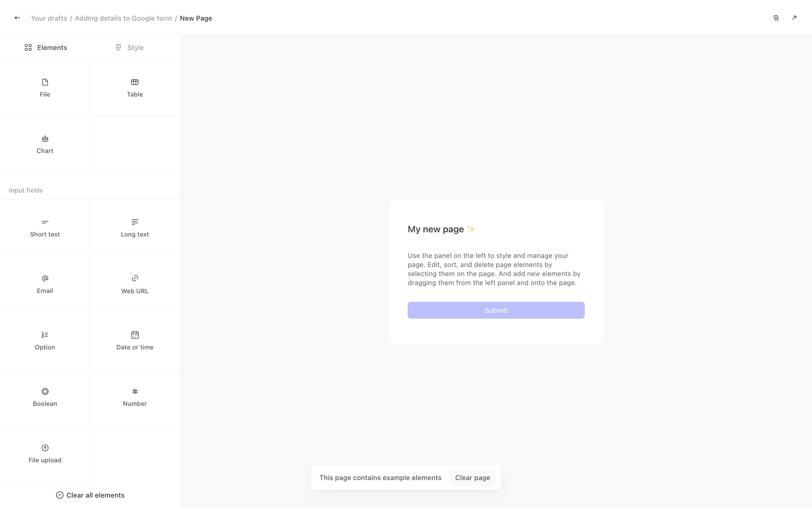The image size is (812, 508).
Task: Pick the Date or time calendar element
Action: pos(134,340)
